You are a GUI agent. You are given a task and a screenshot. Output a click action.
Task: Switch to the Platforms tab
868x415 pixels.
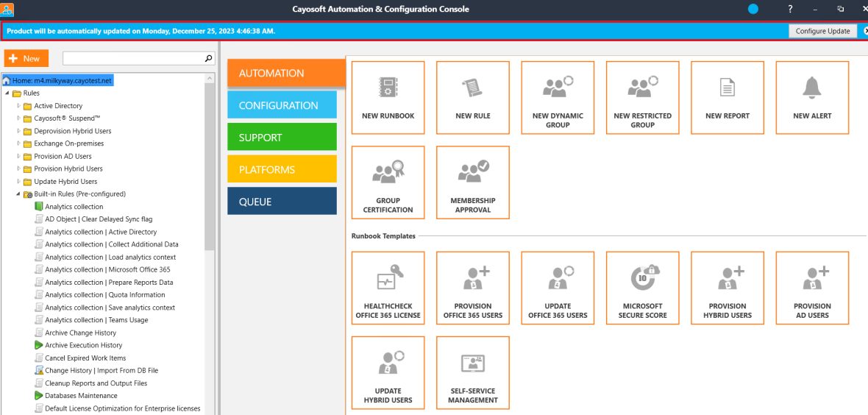coord(282,169)
